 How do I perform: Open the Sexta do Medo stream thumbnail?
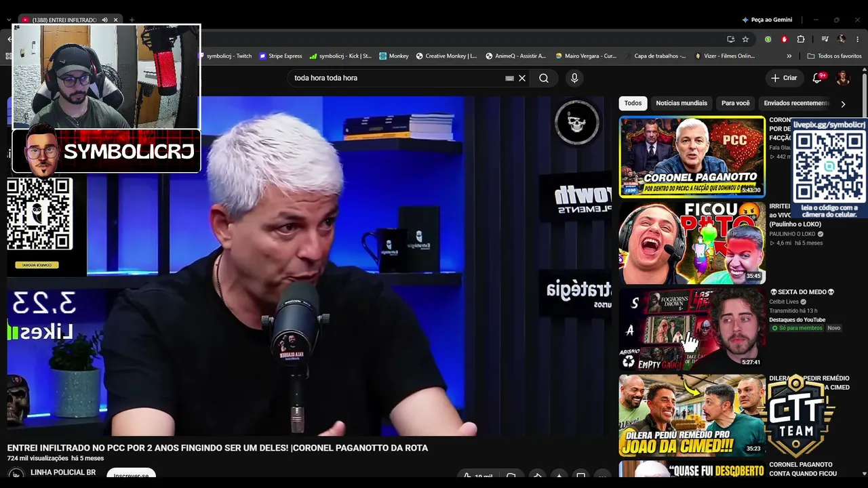[692, 329]
